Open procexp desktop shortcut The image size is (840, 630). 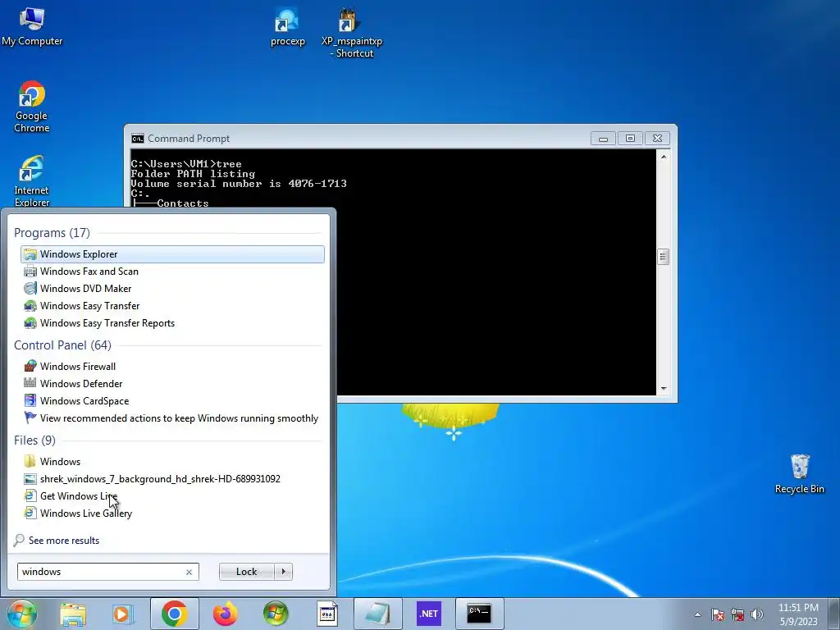click(x=288, y=27)
